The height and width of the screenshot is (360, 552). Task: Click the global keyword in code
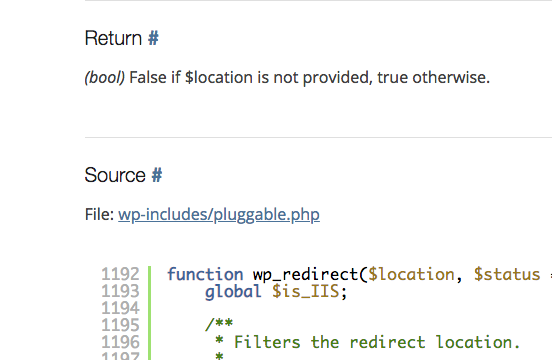[233, 292]
